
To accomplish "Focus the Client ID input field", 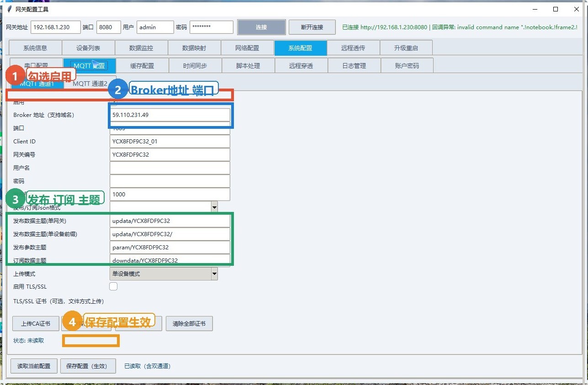I will click(x=170, y=142).
